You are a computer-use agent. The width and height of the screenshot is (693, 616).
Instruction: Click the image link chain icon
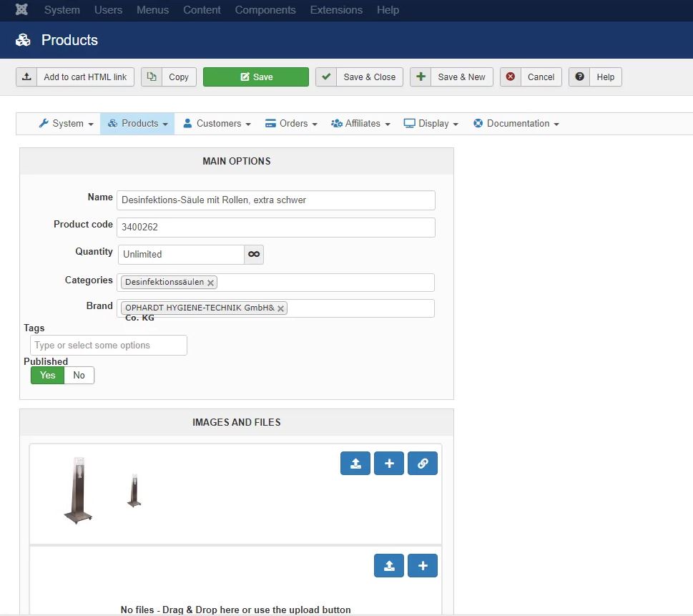pyautogui.click(x=423, y=464)
